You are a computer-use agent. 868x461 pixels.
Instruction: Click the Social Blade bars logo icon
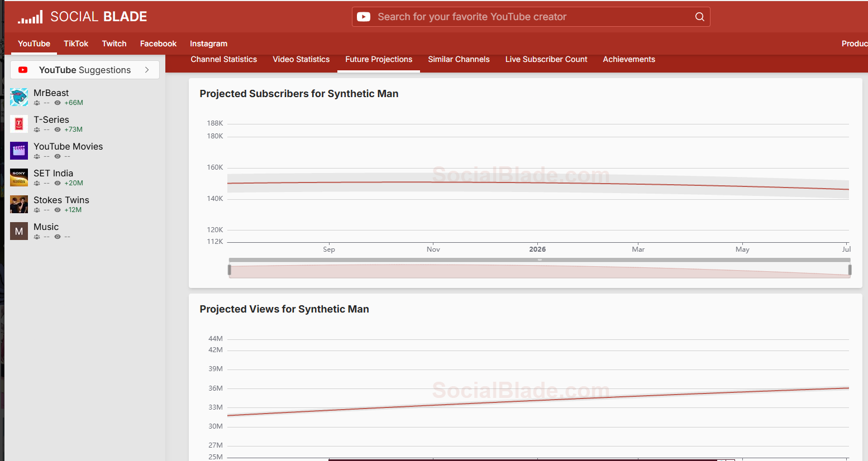(30, 17)
